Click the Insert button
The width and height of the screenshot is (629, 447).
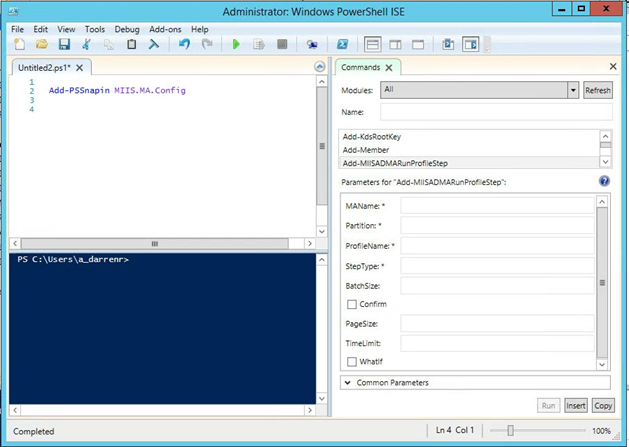[576, 405]
